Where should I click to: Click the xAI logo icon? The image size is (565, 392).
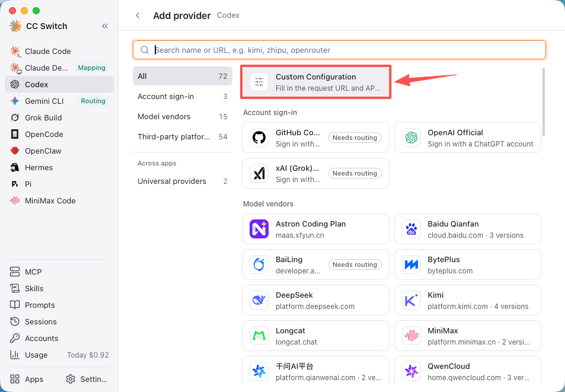pyautogui.click(x=259, y=173)
